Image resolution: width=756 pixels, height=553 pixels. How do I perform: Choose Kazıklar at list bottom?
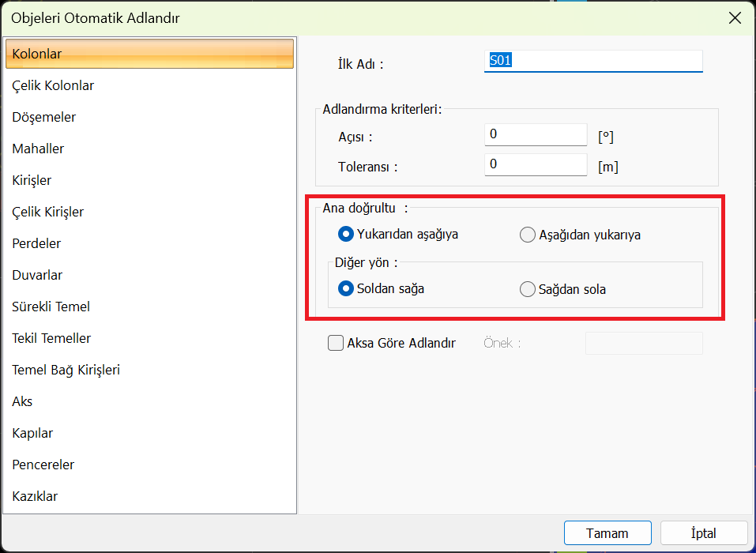(x=35, y=496)
